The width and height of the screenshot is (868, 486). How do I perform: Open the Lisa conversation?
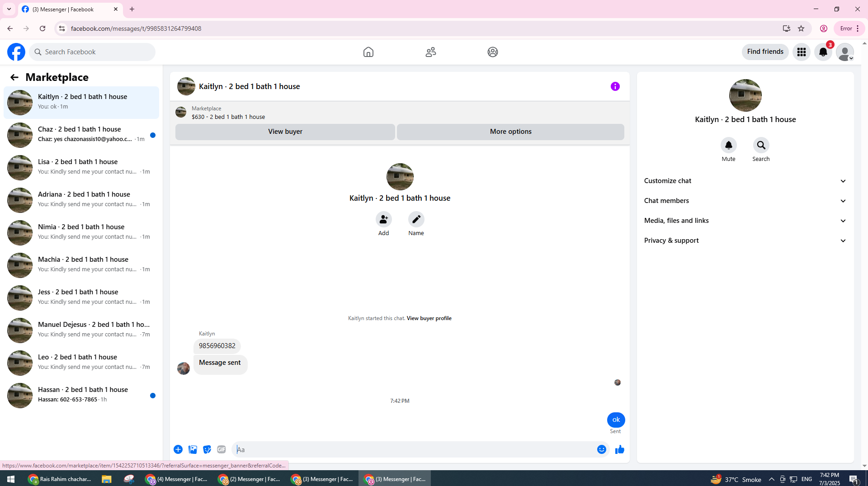coord(81,167)
